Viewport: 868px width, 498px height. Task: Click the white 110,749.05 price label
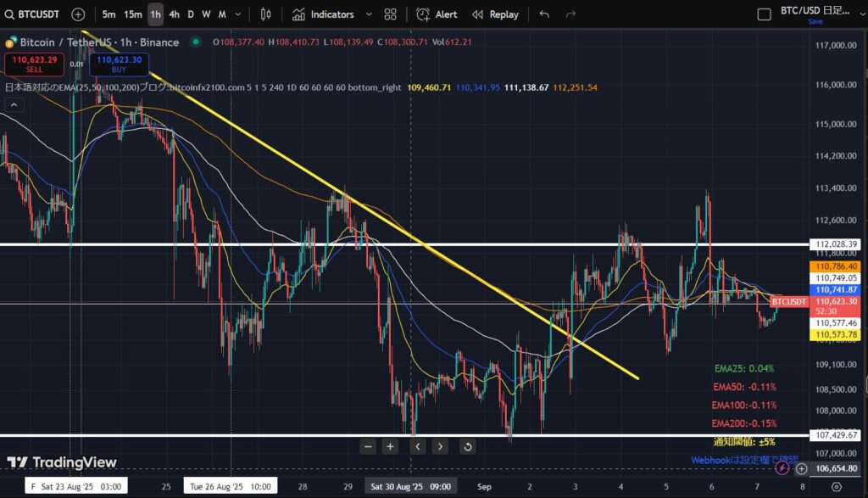[836, 278]
